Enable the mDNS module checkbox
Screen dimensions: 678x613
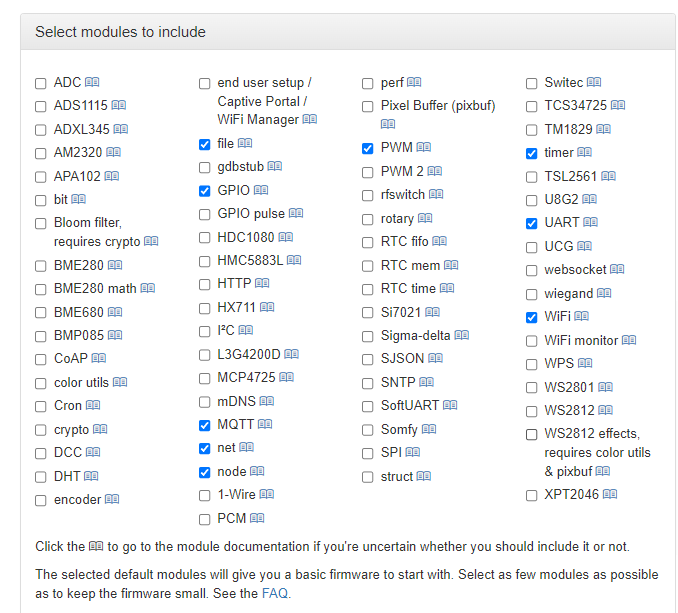point(205,402)
